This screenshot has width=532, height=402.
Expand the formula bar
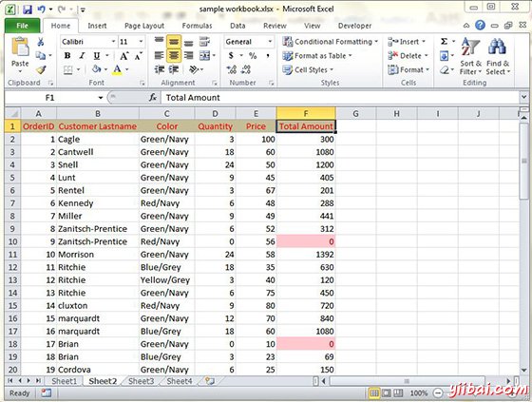[523, 98]
